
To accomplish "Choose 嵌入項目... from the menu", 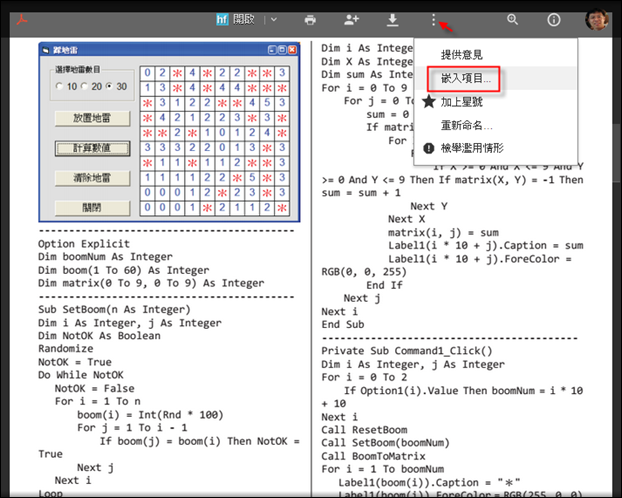I will (466, 78).
